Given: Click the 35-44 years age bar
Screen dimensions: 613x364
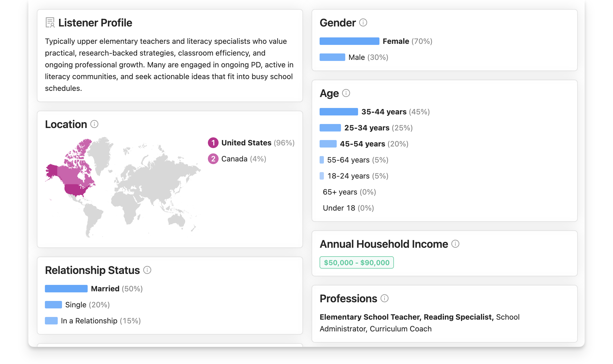Looking at the screenshot, I should (339, 112).
